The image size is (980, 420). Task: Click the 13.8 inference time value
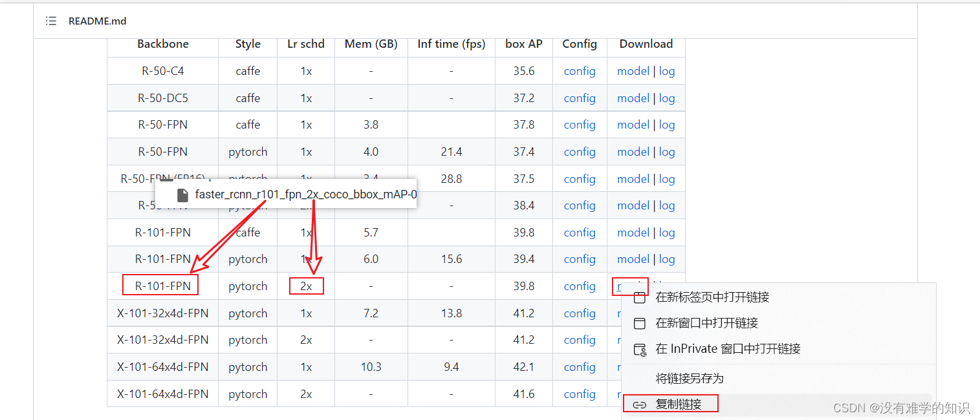(x=452, y=313)
